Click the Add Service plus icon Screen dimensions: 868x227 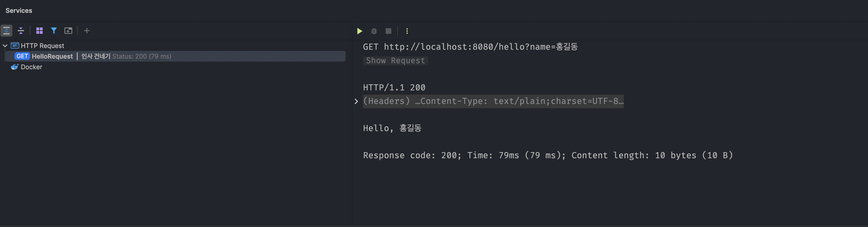pos(87,31)
